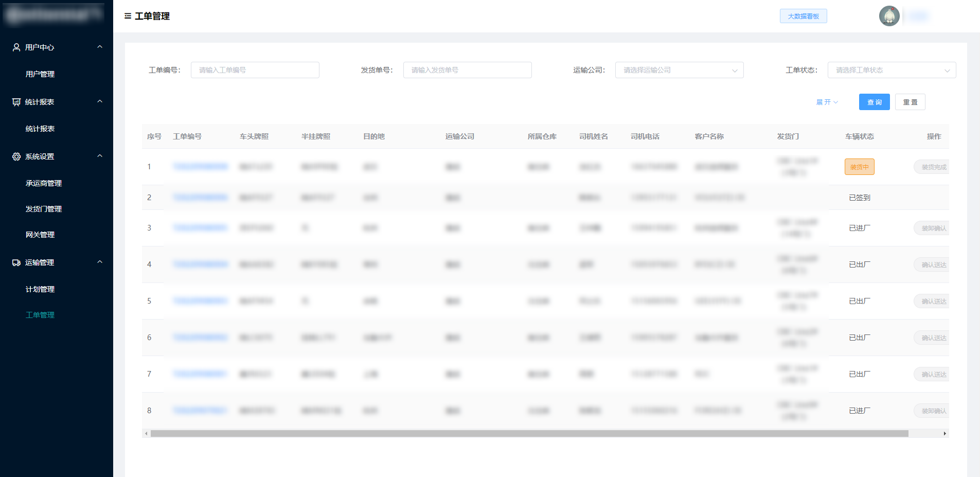Viewport: 980px width, 477px height.
Task: Open the 大数据看板 button
Action: tap(803, 16)
